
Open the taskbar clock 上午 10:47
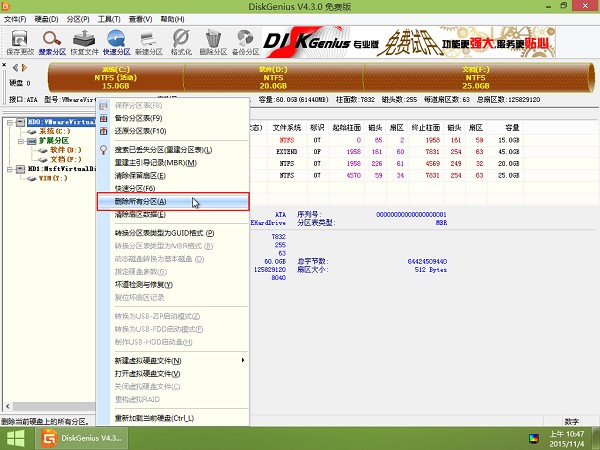(x=567, y=439)
